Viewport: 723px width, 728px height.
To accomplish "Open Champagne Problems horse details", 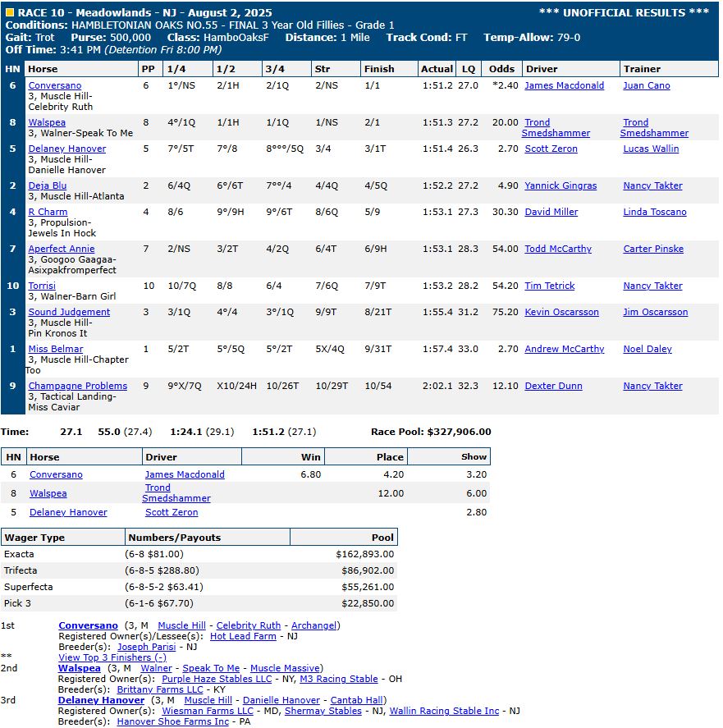I will (x=78, y=386).
